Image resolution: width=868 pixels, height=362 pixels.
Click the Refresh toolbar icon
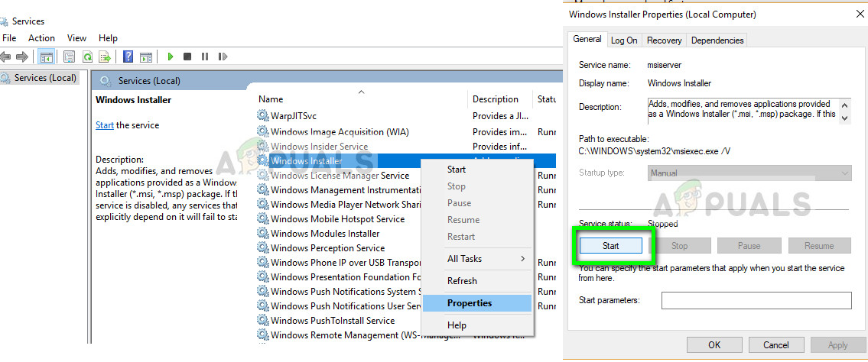pyautogui.click(x=87, y=57)
